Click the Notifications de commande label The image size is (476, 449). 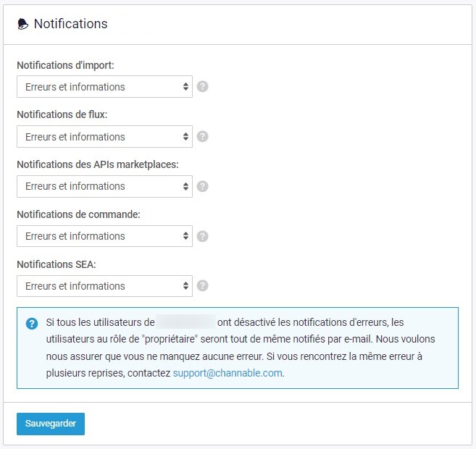(x=79, y=214)
